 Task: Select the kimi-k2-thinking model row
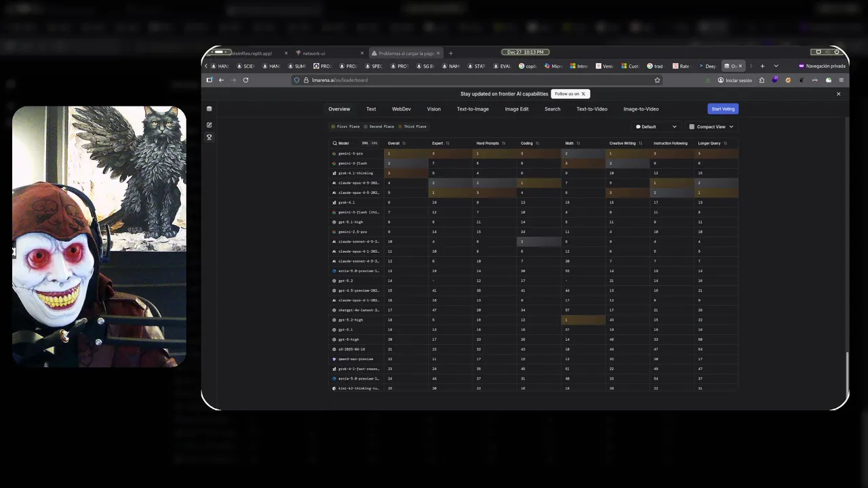(534, 388)
